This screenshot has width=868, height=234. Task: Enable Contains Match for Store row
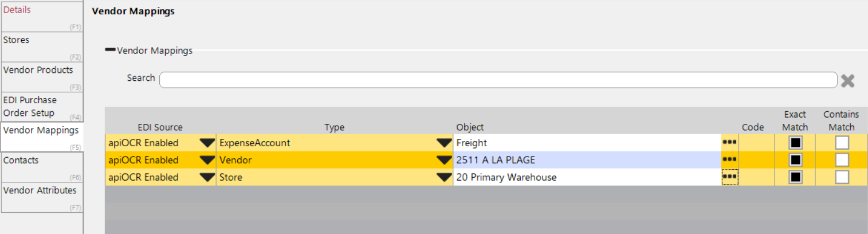click(841, 177)
